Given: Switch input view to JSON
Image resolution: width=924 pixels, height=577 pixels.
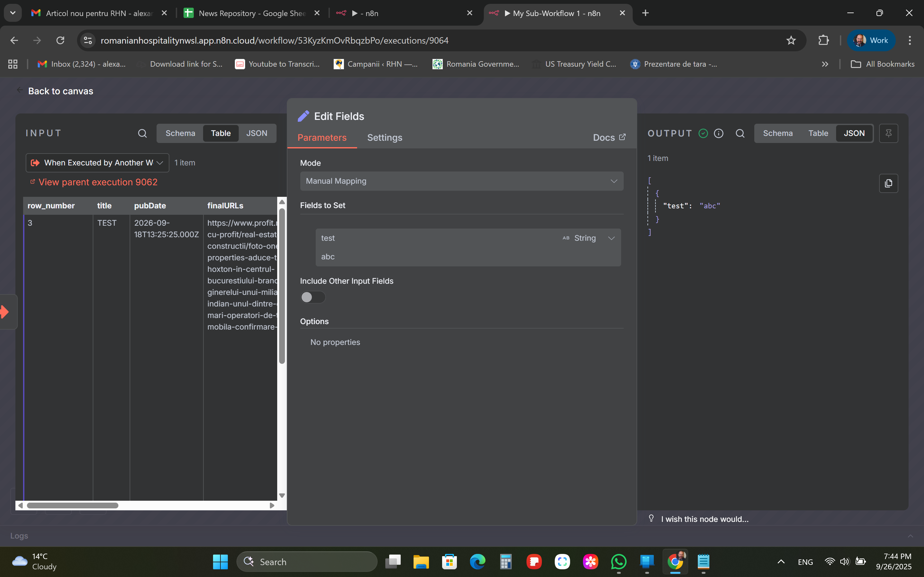Looking at the screenshot, I should tap(257, 133).
